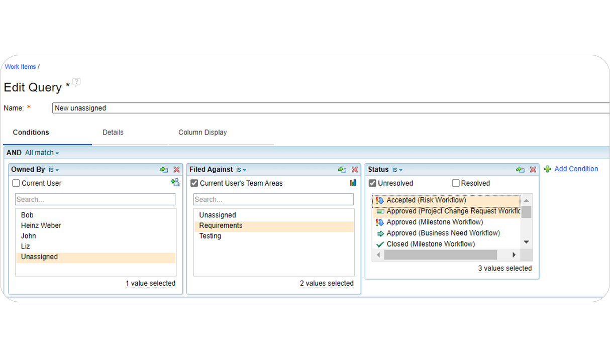
Task: Click the move-condition arrow icon on Owned By
Action: (x=165, y=170)
